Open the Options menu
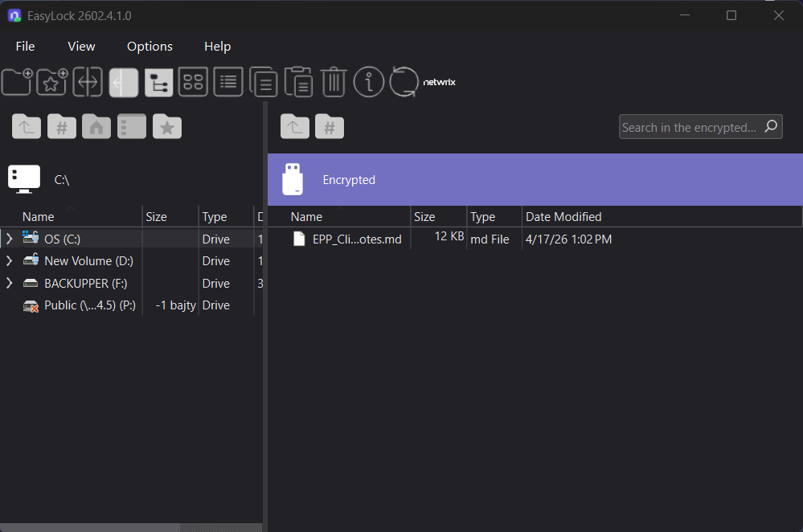This screenshot has height=532, width=803. (x=150, y=46)
